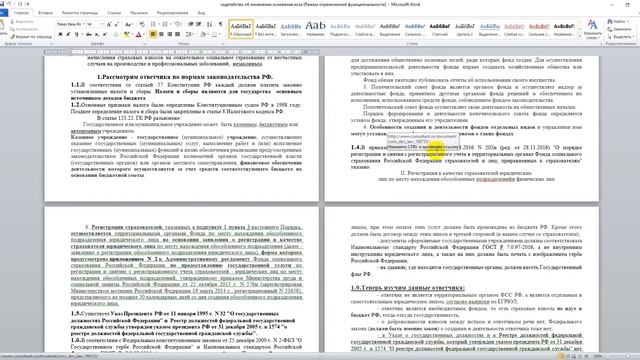
Task: Apply bold formatting
Action: point(60,34)
